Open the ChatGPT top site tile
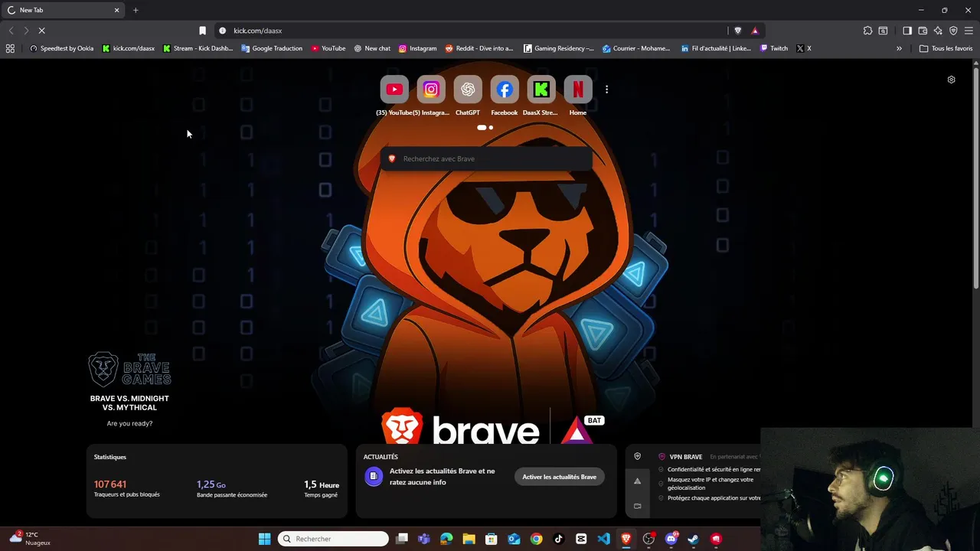 point(468,90)
